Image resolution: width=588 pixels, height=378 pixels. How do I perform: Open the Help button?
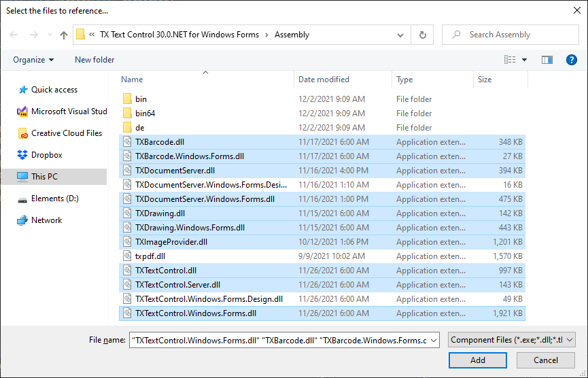pyautogui.click(x=571, y=60)
